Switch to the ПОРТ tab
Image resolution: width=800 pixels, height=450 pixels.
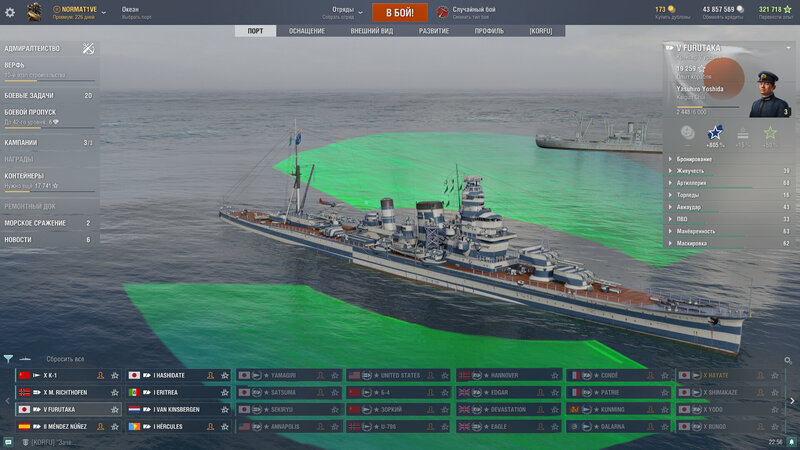coord(256,31)
